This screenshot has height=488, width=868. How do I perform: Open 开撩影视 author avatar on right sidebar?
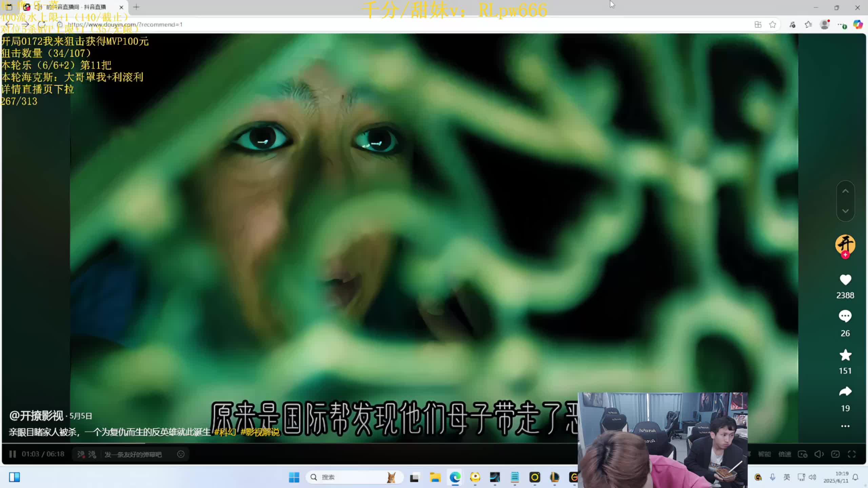point(845,244)
